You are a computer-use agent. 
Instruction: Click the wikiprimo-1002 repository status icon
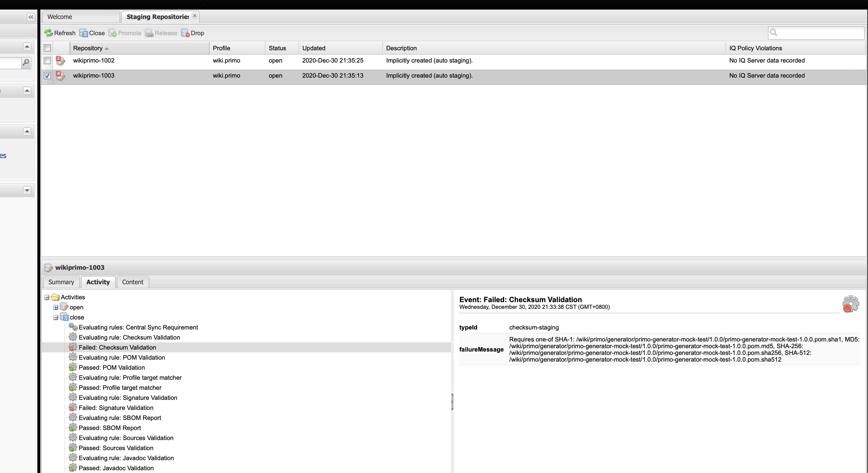(60, 61)
